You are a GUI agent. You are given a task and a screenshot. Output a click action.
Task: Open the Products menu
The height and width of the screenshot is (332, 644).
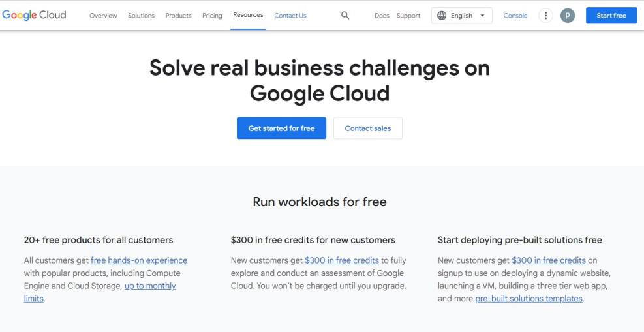click(178, 16)
